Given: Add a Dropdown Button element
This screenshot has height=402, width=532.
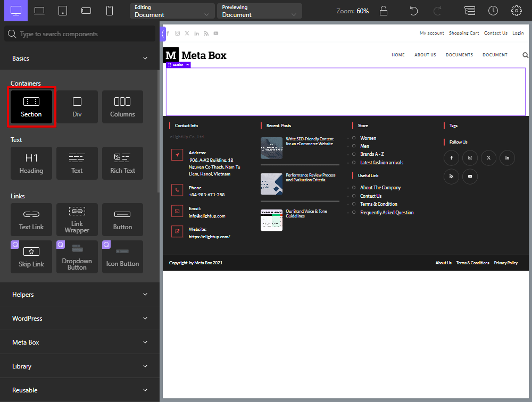Looking at the screenshot, I should pos(77,257).
